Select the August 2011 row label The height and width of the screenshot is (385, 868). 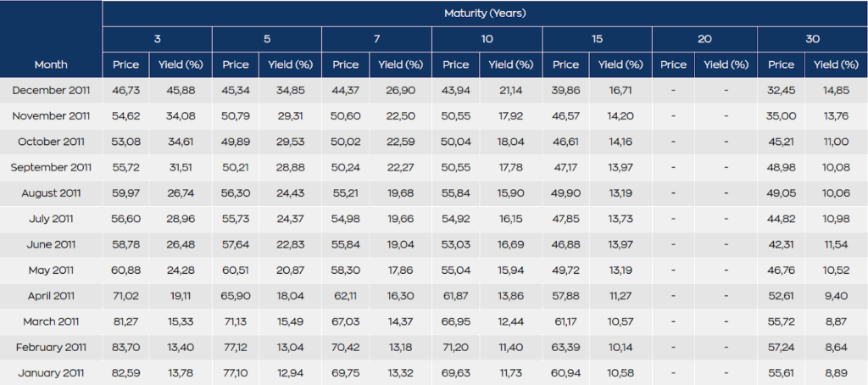click(x=51, y=193)
